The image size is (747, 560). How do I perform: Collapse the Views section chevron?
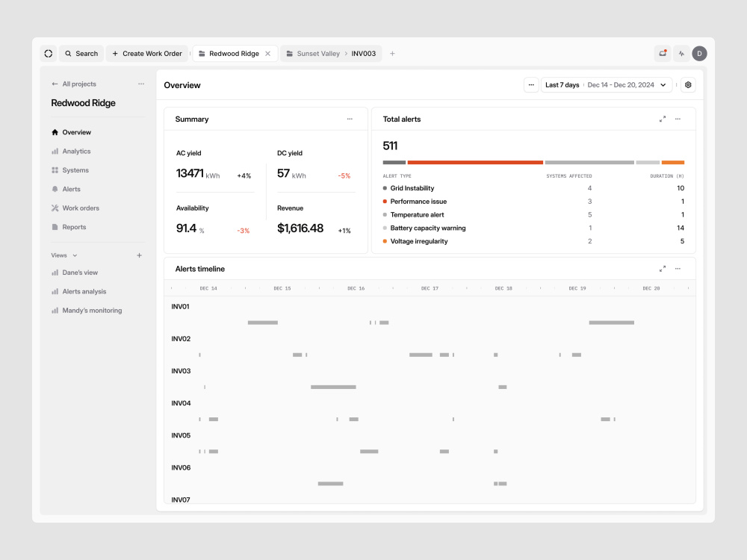(75, 255)
